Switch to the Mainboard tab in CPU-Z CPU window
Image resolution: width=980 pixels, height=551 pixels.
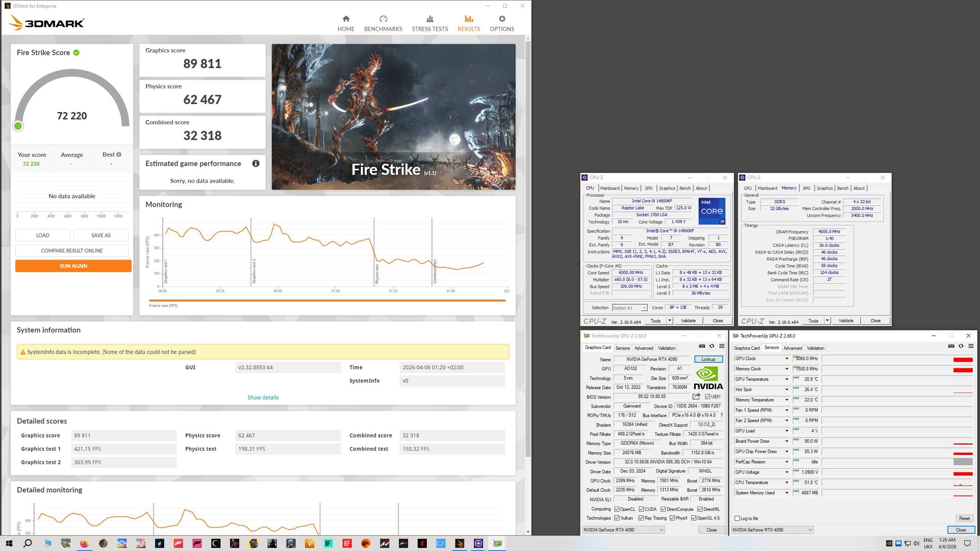coord(609,188)
